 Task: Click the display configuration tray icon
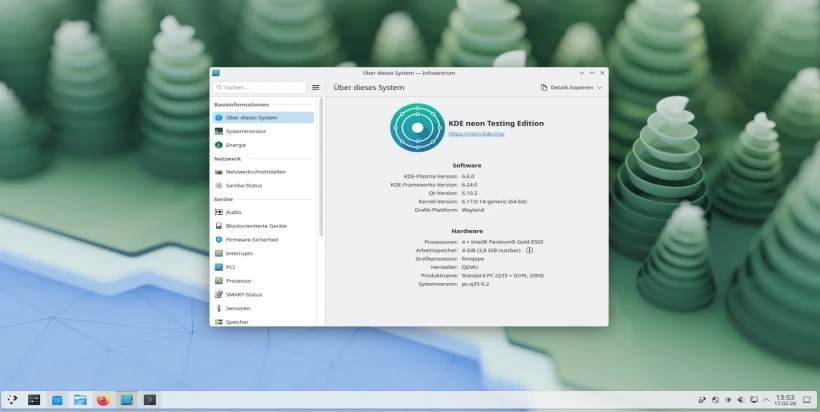(754, 400)
